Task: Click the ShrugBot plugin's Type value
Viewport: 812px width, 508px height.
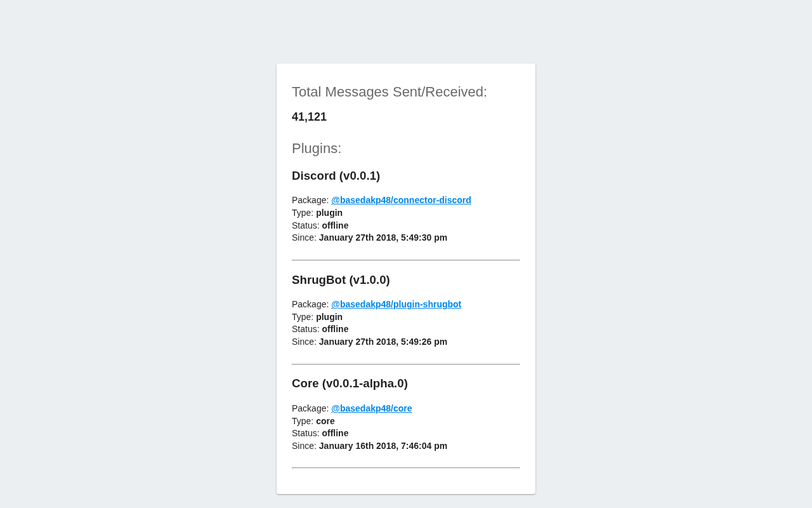Action: coord(329,317)
